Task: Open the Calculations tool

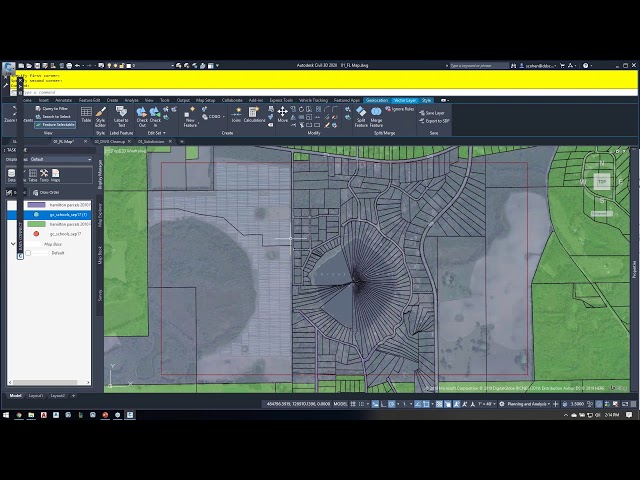Action: (x=254, y=115)
